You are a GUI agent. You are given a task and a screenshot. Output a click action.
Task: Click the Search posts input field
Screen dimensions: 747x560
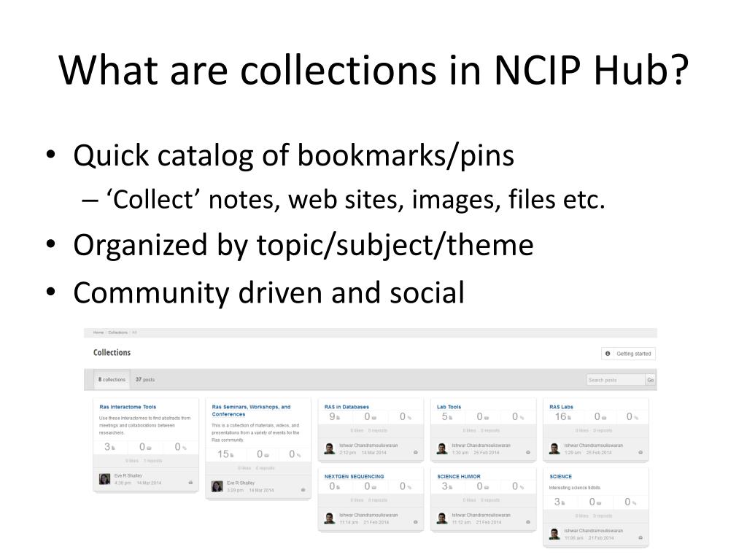(x=616, y=380)
